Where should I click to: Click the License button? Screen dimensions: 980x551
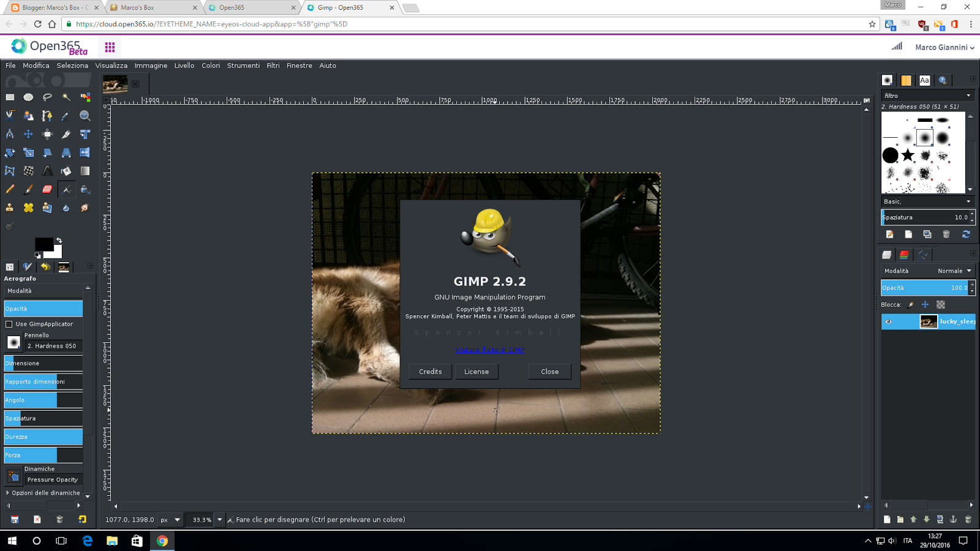477,372
